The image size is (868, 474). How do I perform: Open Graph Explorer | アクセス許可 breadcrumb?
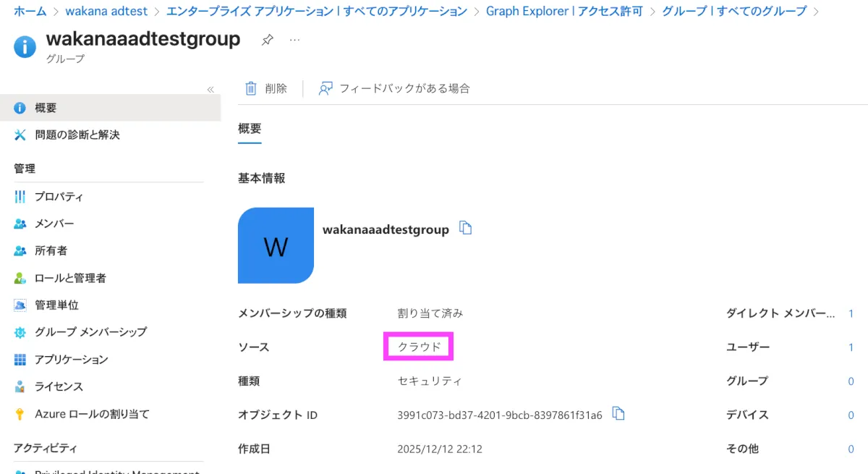(x=564, y=12)
